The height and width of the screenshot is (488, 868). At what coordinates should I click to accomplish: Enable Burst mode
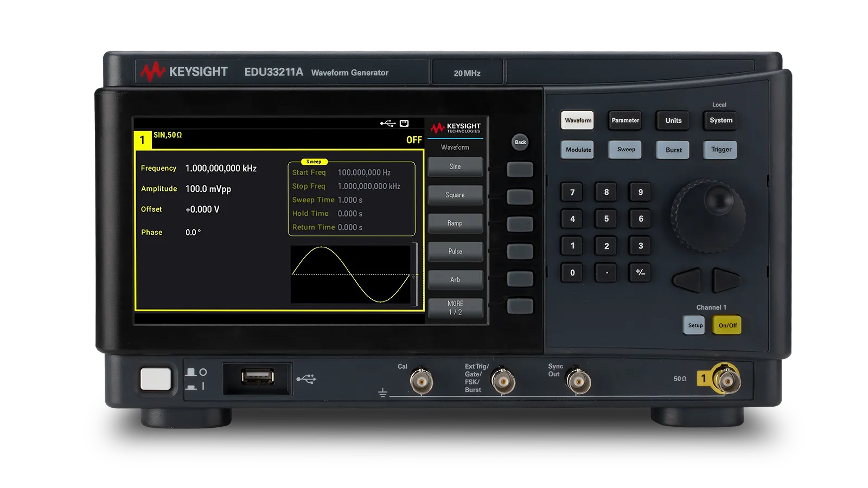(x=672, y=150)
